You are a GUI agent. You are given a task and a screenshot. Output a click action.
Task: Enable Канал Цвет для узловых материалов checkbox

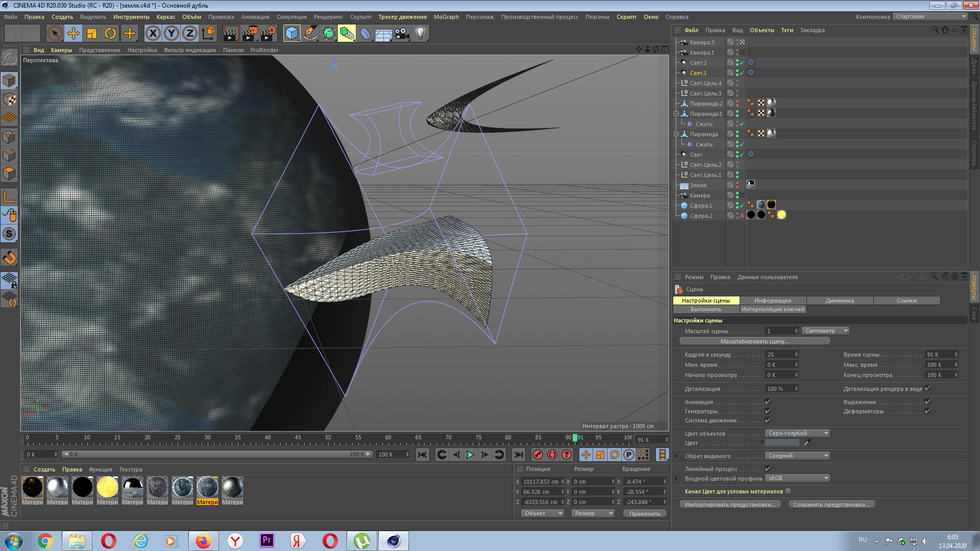[x=789, y=491]
